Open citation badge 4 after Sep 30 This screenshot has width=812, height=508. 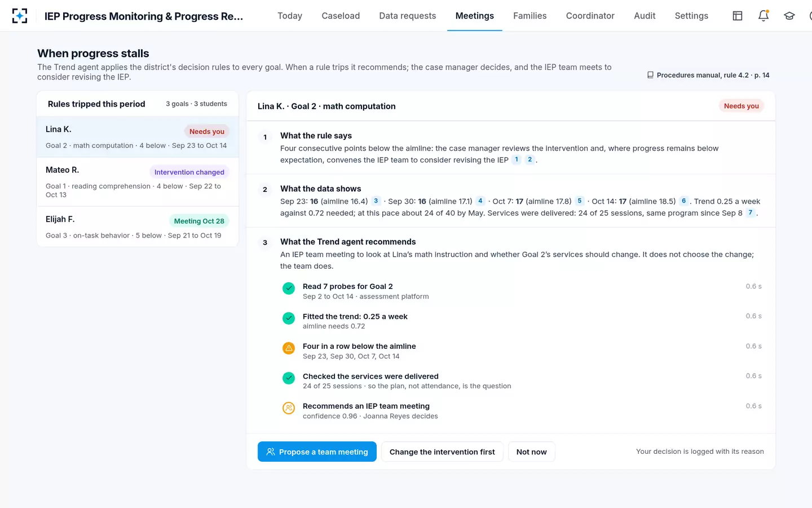[x=480, y=201]
